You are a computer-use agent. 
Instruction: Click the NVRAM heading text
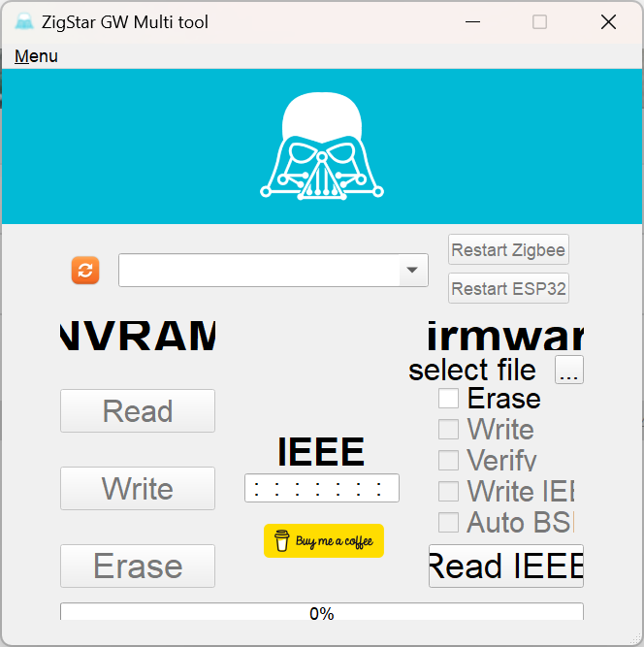(x=138, y=336)
